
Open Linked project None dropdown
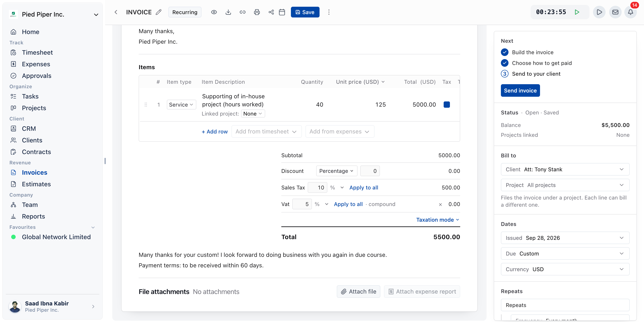pos(253,114)
